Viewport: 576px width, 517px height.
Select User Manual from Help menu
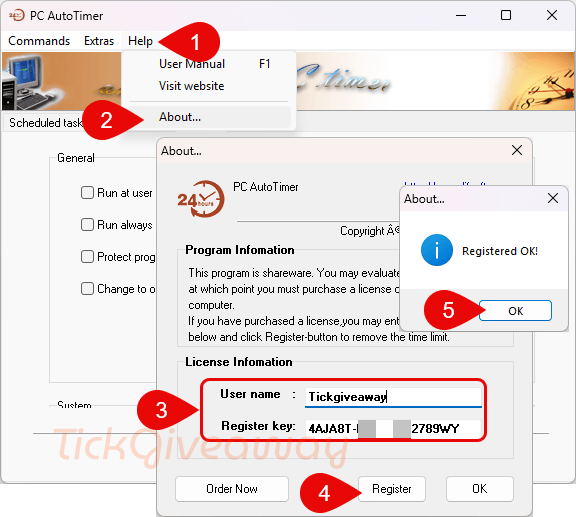[209, 64]
